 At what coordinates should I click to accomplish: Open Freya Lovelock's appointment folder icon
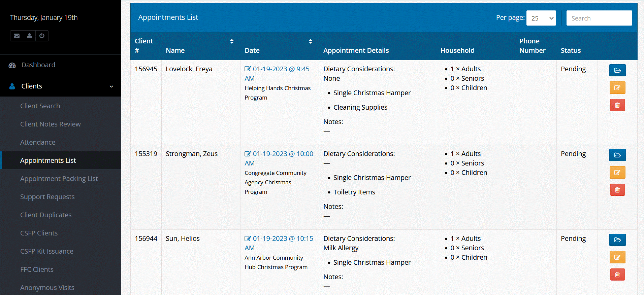(x=617, y=70)
